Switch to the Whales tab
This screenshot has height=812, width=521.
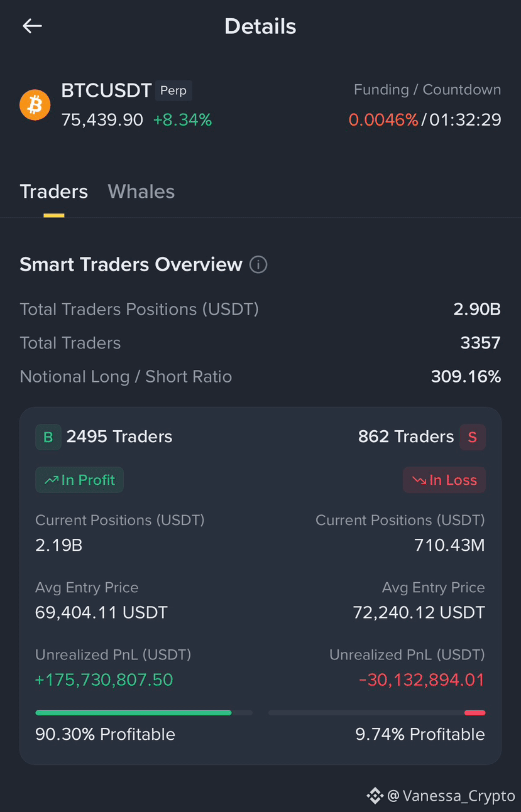coord(141,192)
